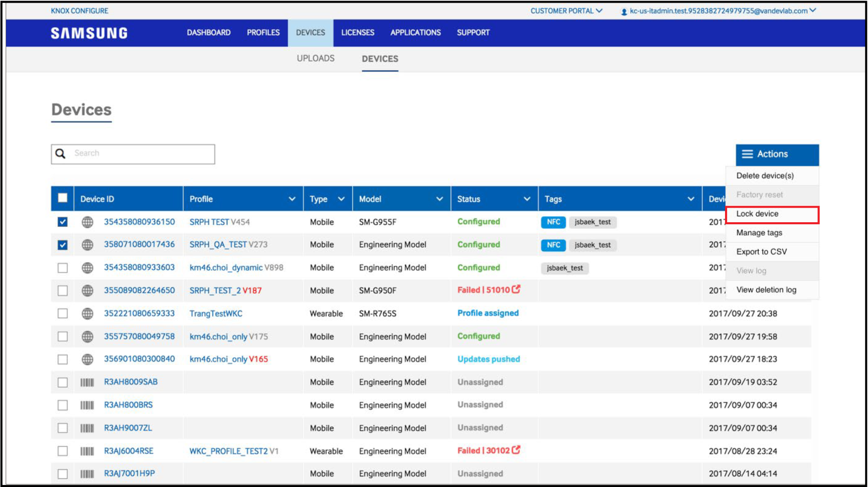Go to the Dashboard menu
Viewport: 868px width, 487px height.
coord(209,33)
